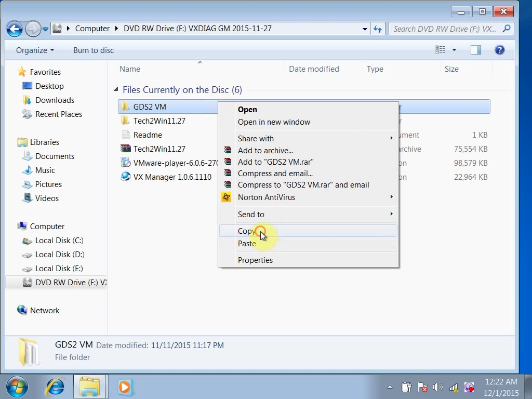This screenshot has width=532, height=399.
Task: Choose Compress to "GDS2 VM.rar" and email
Action: tap(308, 185)
